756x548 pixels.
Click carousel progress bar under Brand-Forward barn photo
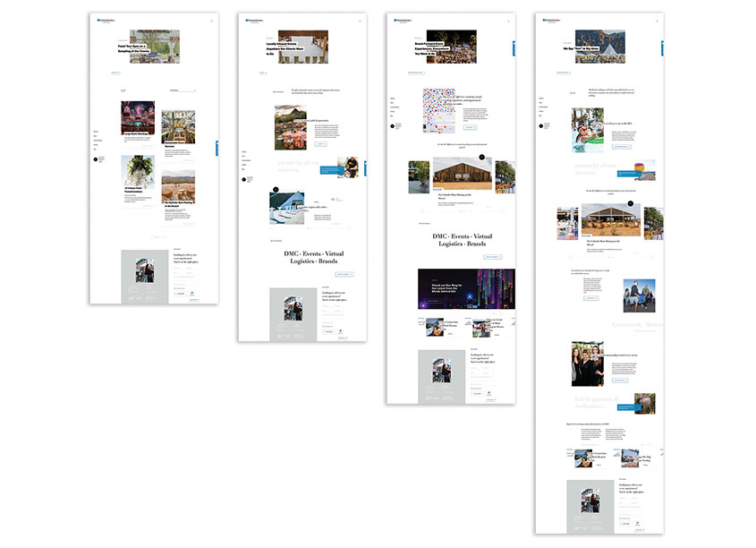[x=462, y=211]
